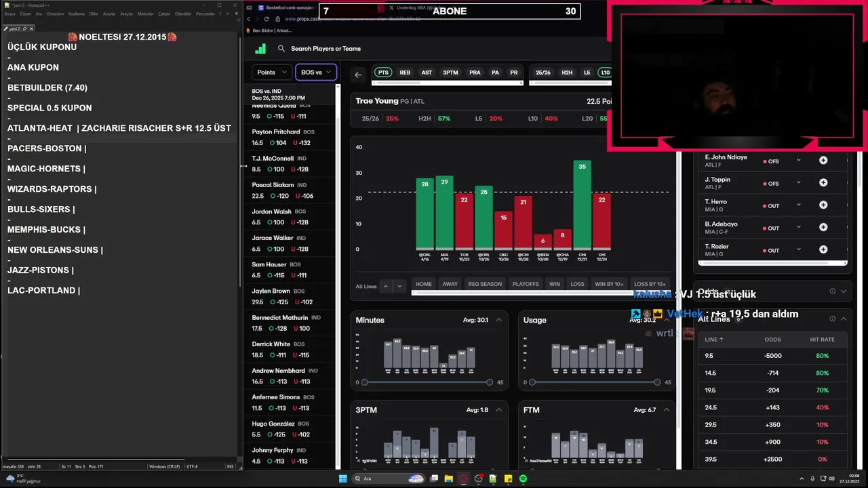
Task: Reload the browser page
Action: coord(267,19)
